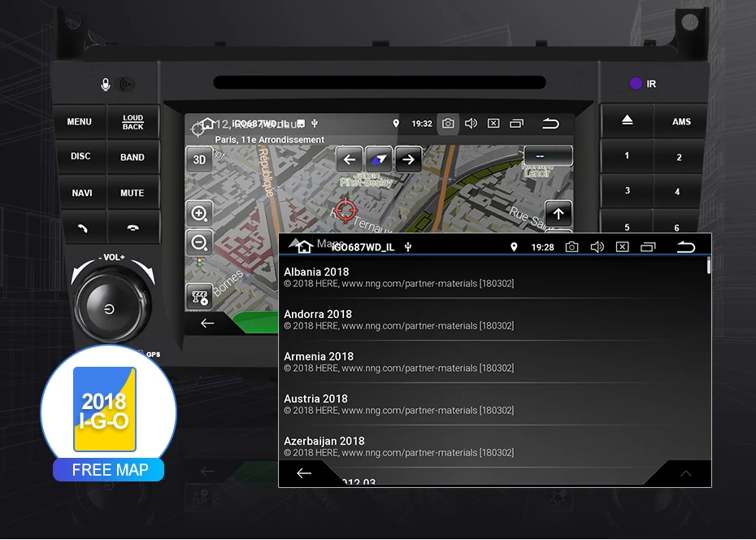Viewport: 756px width, 540px height.
Task: Tap back arrow in the 19:32 status bar
Action: tap(550, 124)
